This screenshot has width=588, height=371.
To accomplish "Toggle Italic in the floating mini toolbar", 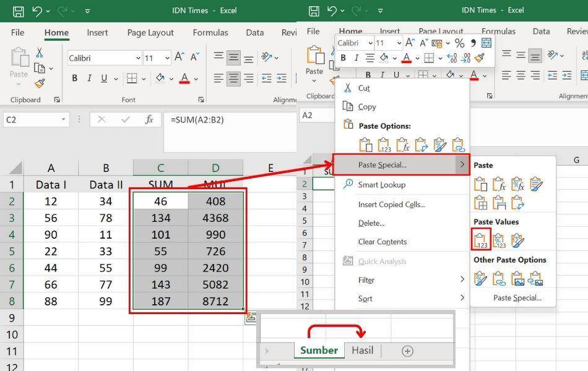I will click(x=357, y=58).
